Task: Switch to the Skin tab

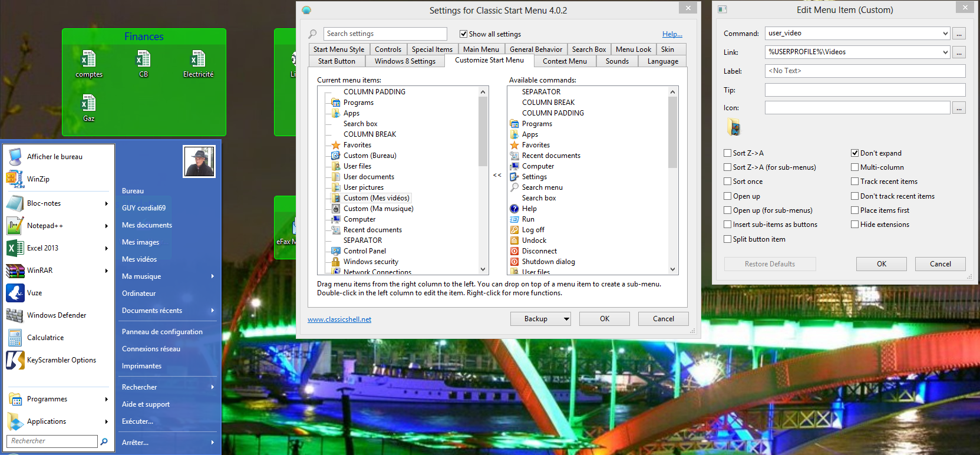Action: [x=667, y=50]
